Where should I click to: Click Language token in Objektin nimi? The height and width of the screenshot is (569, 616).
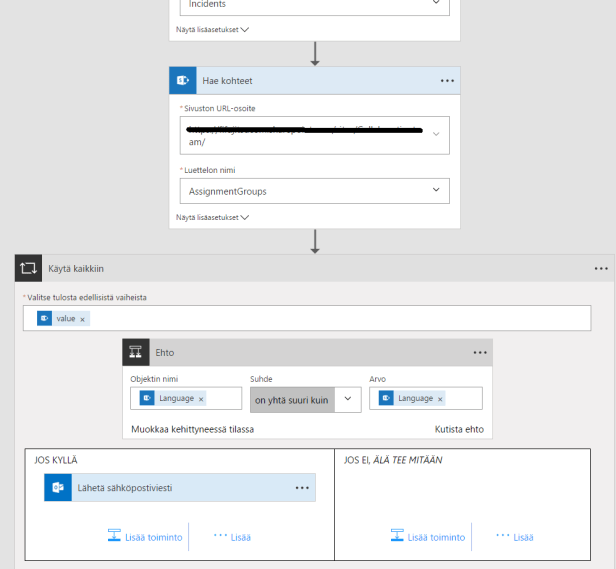click(173, 398)
